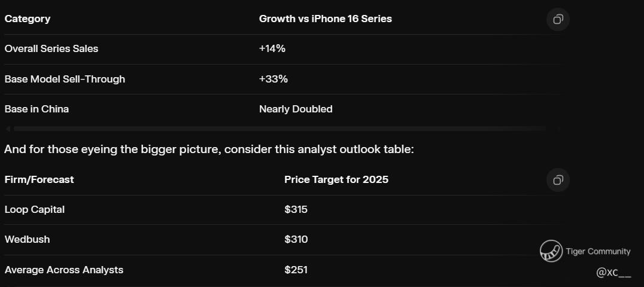
Task: Click the $251 average price target
Action: [296, 270]
